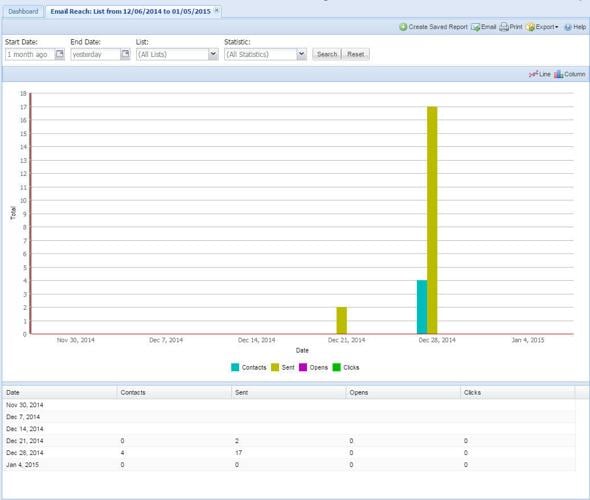Click the green Create Saved Report icon
Image resolution: width=590 pixels, height=500 pixels.
[x=403, y=27]
